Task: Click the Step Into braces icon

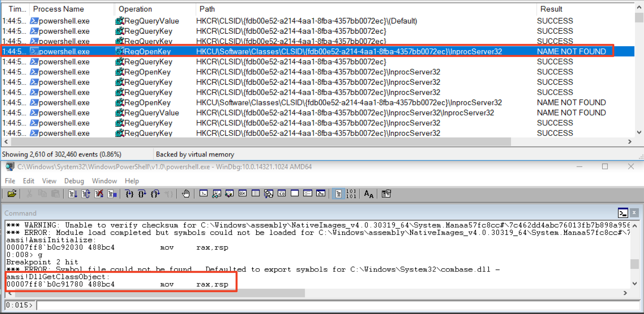Action: coord(129,194)
